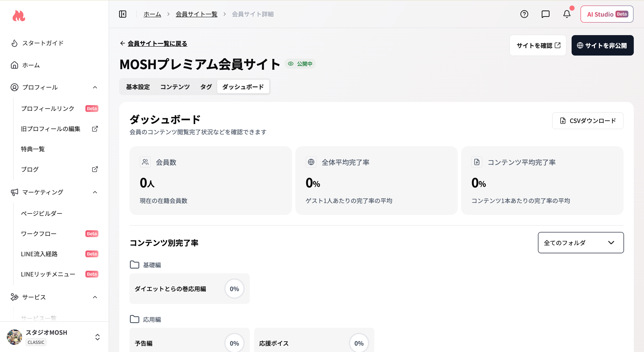This screenshot has width=644, height=352.
Task: Open the help question mark icon
Action: [x=524, y=14]
